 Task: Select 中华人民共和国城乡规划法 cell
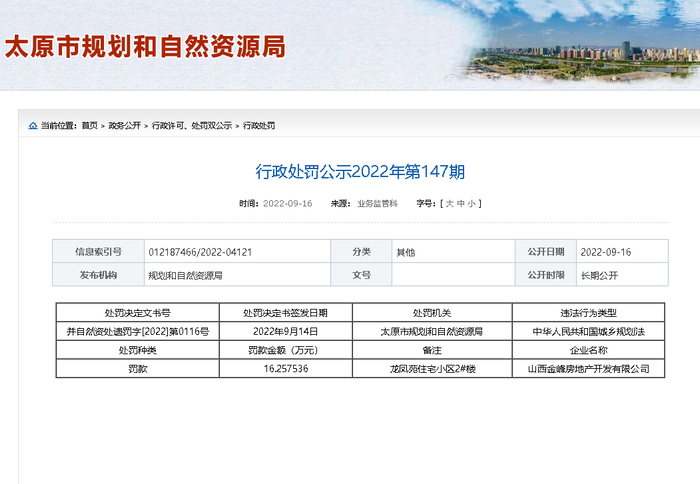click(x=588, y=331)
